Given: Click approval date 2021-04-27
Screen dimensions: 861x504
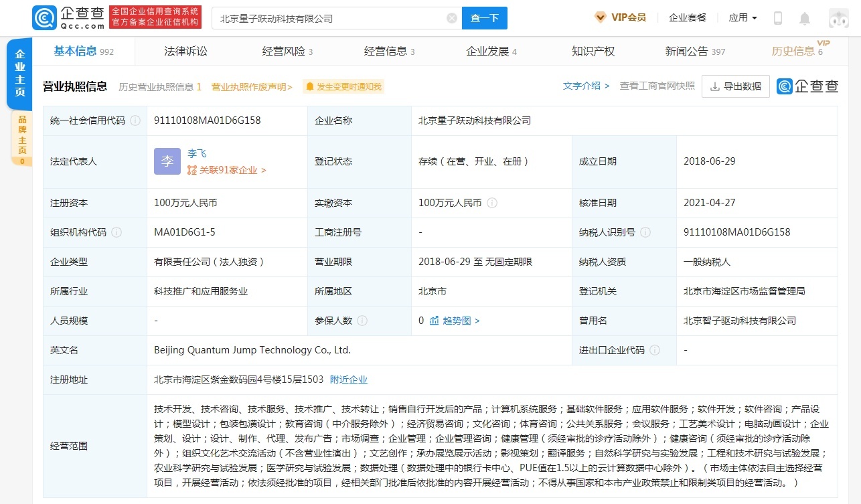Looking at the screenshot, I should (x=710, y=203).
